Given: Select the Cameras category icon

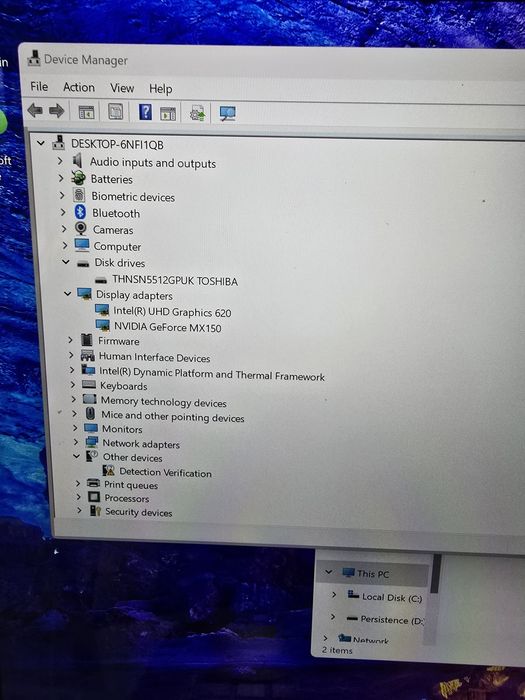Looking at the screenshot, I should point(81,229).
